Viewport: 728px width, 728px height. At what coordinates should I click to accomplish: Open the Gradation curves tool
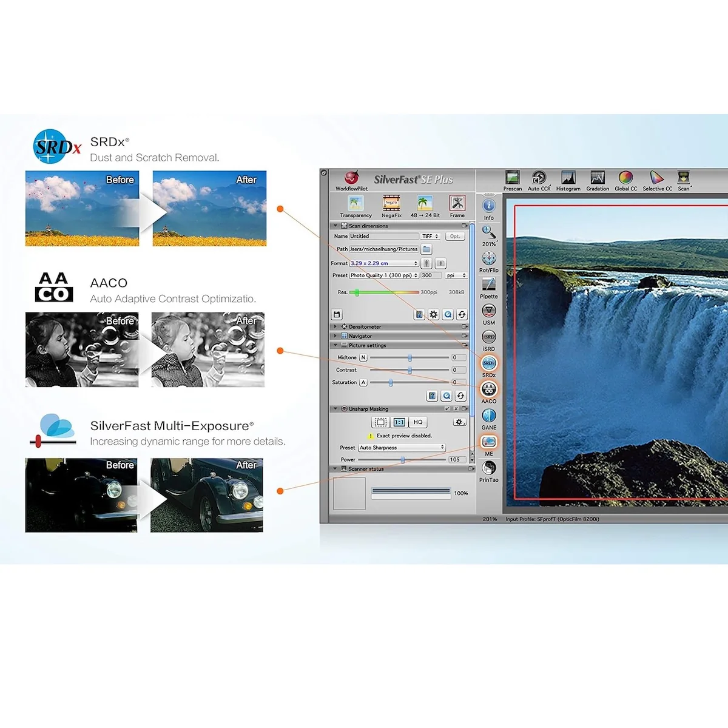(598, 177)
